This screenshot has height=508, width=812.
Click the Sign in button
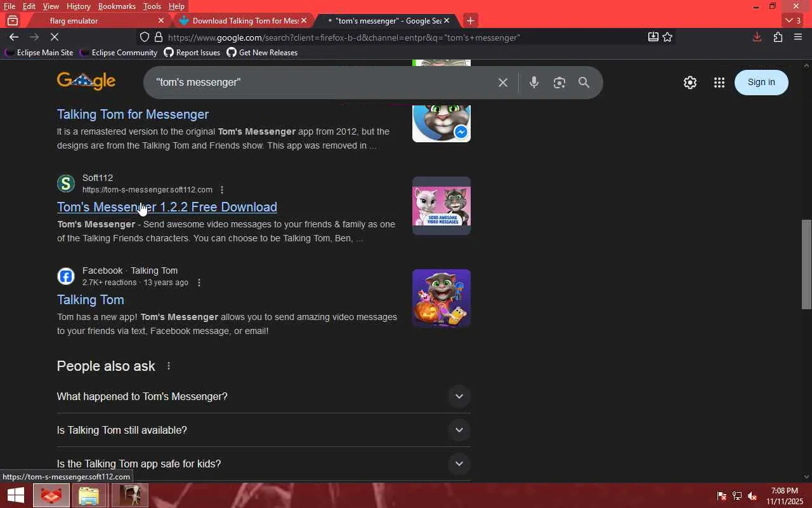[761, 82]
